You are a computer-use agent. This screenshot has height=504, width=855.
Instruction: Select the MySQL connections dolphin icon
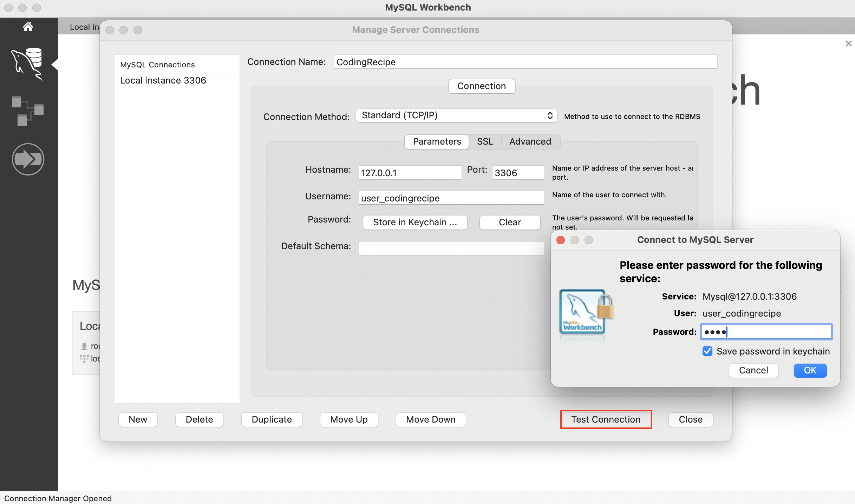coord(28,64)
